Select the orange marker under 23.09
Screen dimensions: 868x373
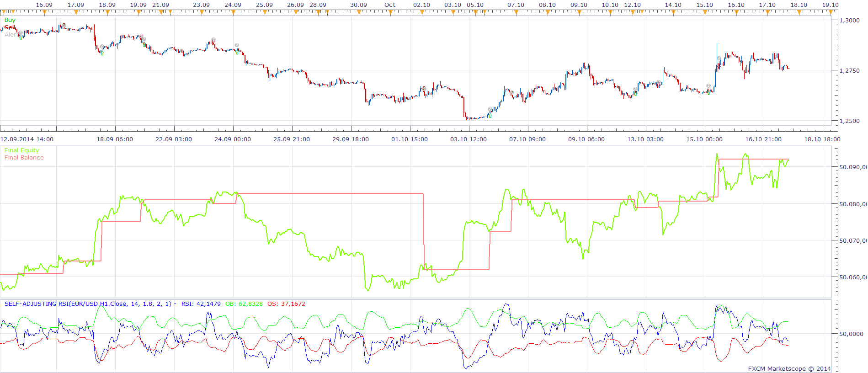pyautogui.click(x=202, y=12)
